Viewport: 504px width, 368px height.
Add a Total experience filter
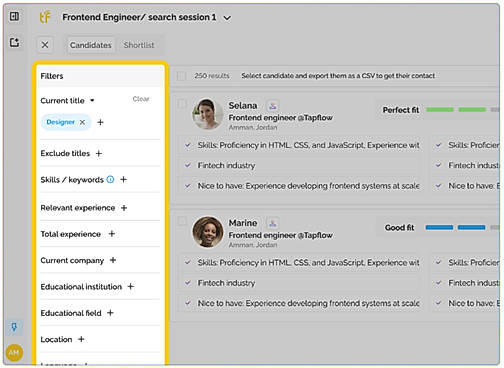(112, 234)
